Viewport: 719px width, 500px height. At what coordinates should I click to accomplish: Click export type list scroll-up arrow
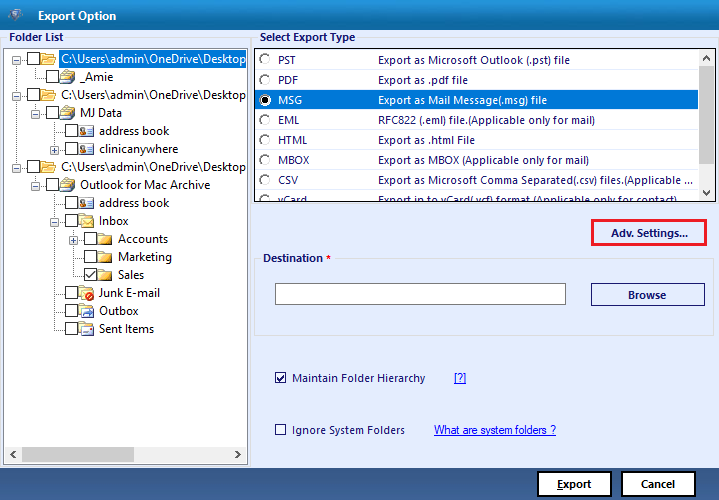click(706, 58)
